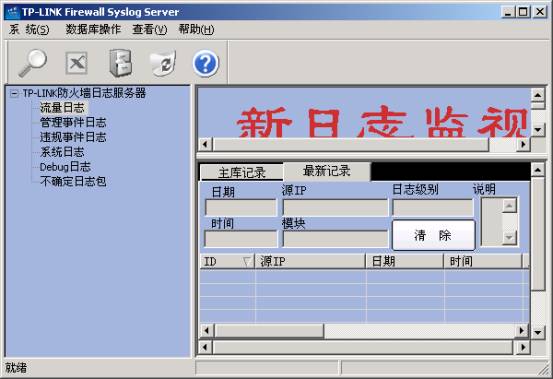Screen dimensions: 553x379
Task: Click the records table horizontal scrollbar thumb
Action: click(x=269, y=331)
